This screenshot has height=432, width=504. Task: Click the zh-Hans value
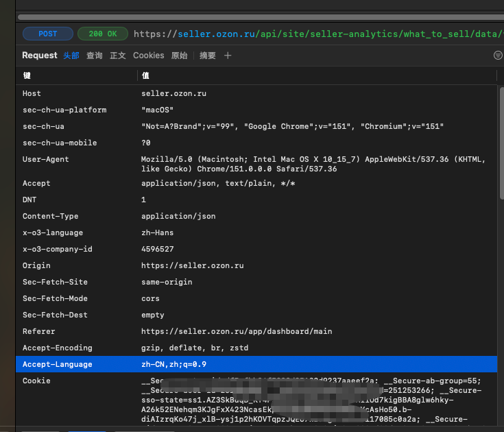(158, 232)
